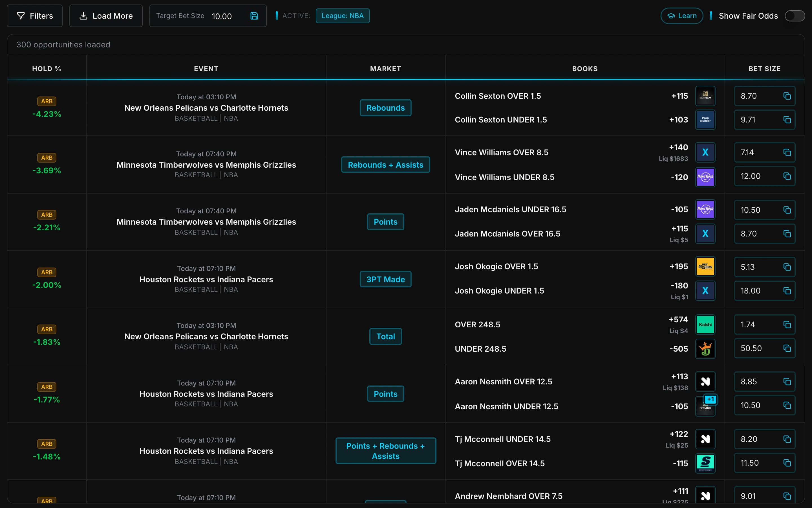This screenshot has height=508, width=812.
Task: Open Novig book for Aaron Nesmith OVER
Action: [x=705, y=382]
